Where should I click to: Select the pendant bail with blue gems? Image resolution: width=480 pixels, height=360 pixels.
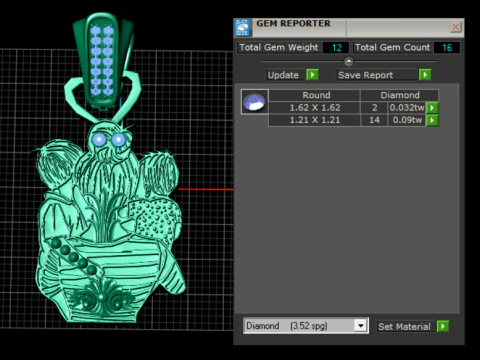(102, 60)
